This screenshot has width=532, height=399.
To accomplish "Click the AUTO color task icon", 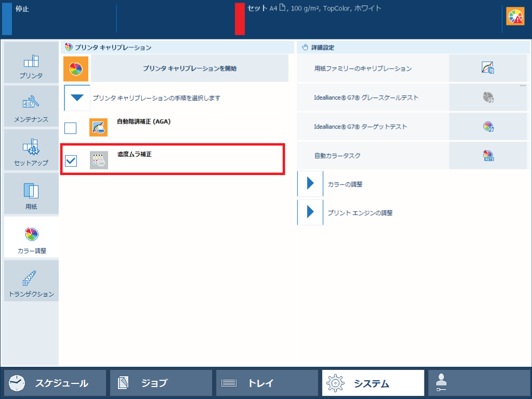I will point(488,156).
